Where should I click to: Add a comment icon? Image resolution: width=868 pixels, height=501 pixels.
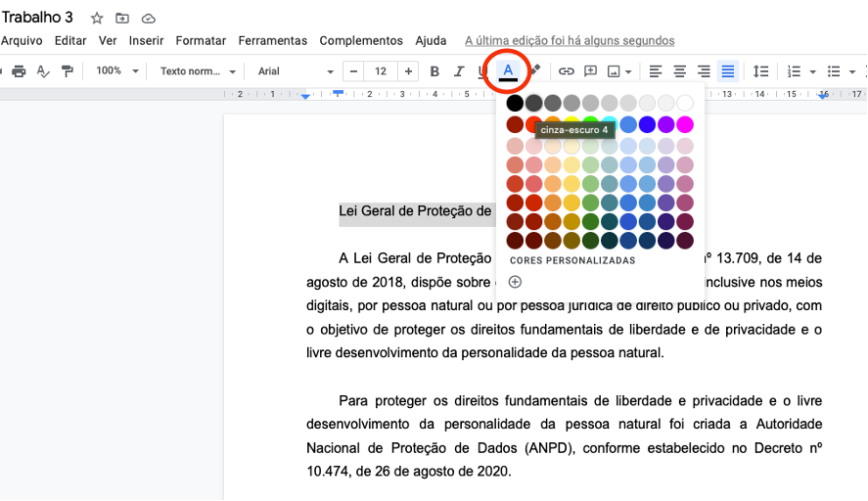point(591,70)
